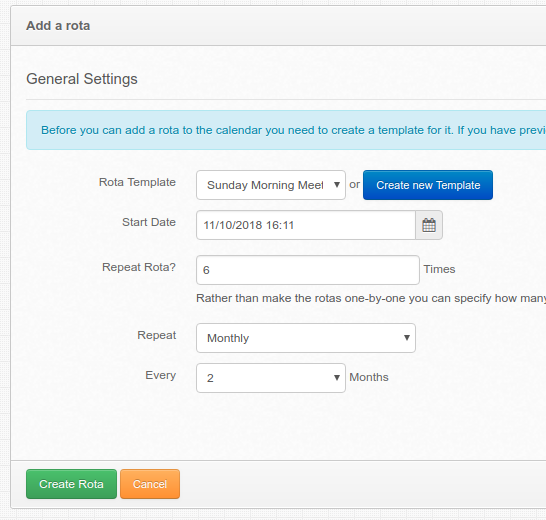The image size is (546, 520).
Task: Expand the Repeat Monthly dropdown
Action: click(306, 338)
